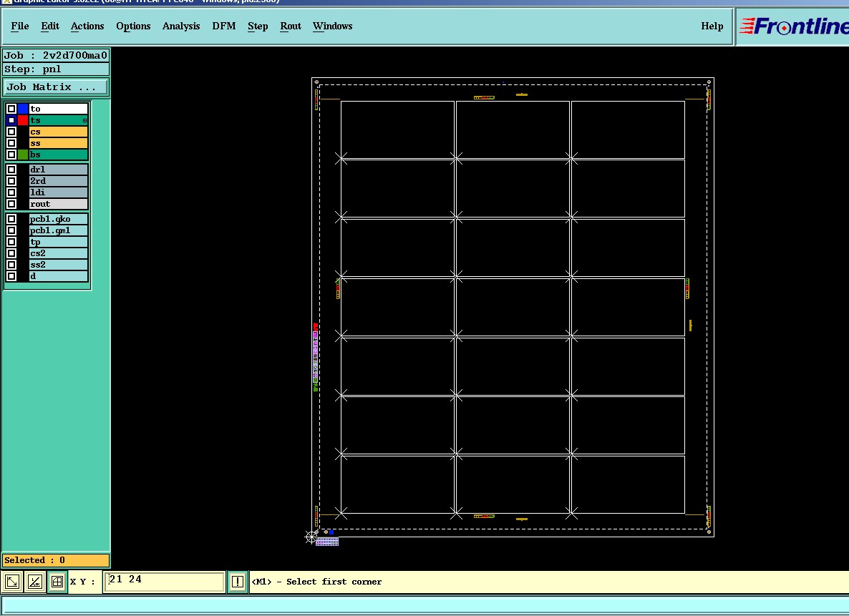Open the Actions menu
The width and height of the screenshot is (849, 616).
(87, 26)
